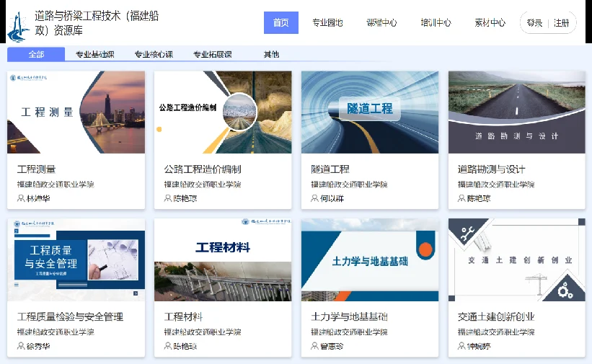The width and height of the screenshot is (592, 364).
Task: Click the person icon in 工程材料 card
Action: point(168,346)
